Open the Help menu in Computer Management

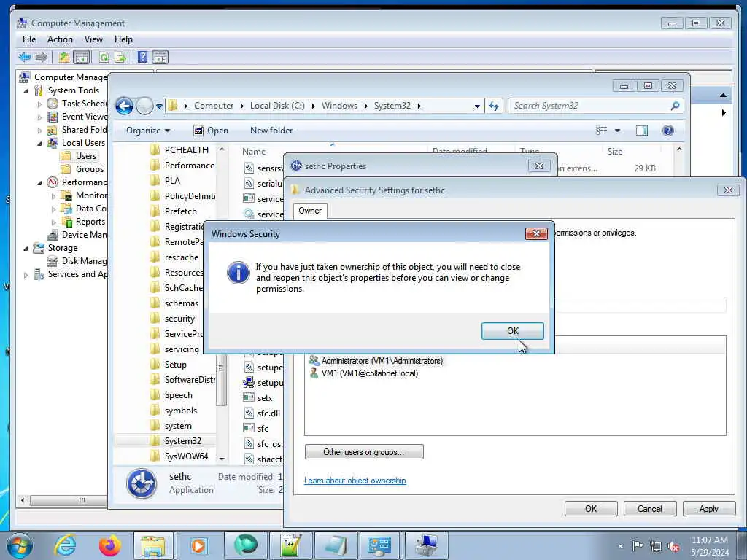[x=123, y=39]
